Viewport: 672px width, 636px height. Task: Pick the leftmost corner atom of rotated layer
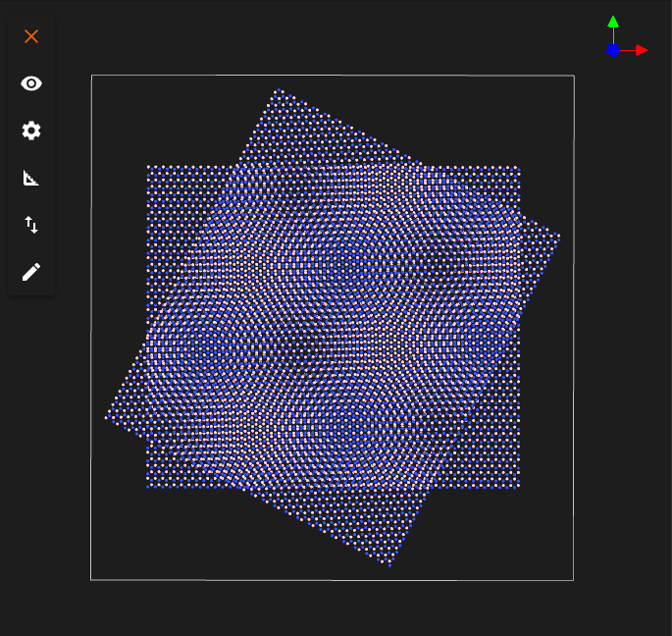[x=107, y=418]
